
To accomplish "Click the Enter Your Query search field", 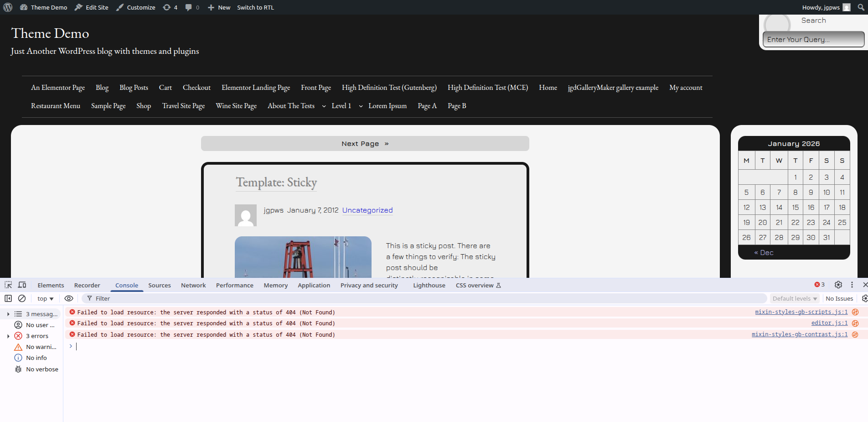I will tap(813, 40).
